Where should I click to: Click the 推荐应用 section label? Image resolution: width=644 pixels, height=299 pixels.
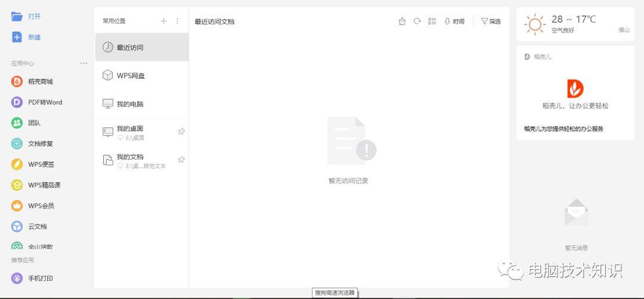[23, 260]
